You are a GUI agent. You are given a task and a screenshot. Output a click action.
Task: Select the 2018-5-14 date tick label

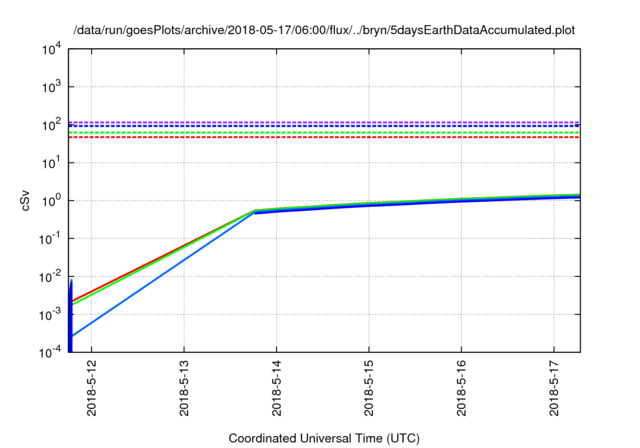(x=276, y=388)
